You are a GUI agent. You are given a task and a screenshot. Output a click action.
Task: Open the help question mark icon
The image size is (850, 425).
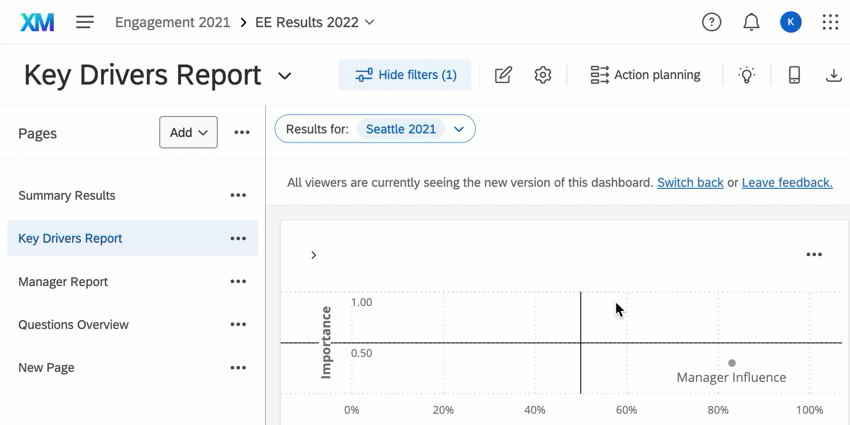click(711, 22)
